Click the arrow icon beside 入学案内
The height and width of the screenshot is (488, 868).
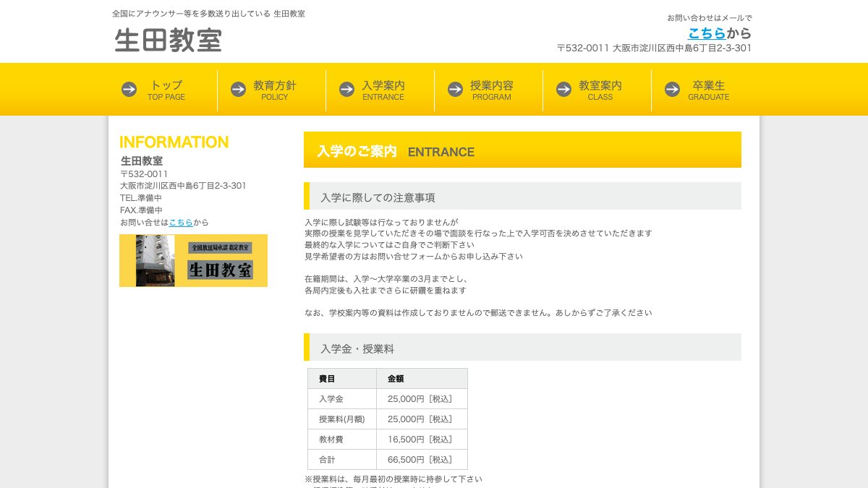point(346,89)
